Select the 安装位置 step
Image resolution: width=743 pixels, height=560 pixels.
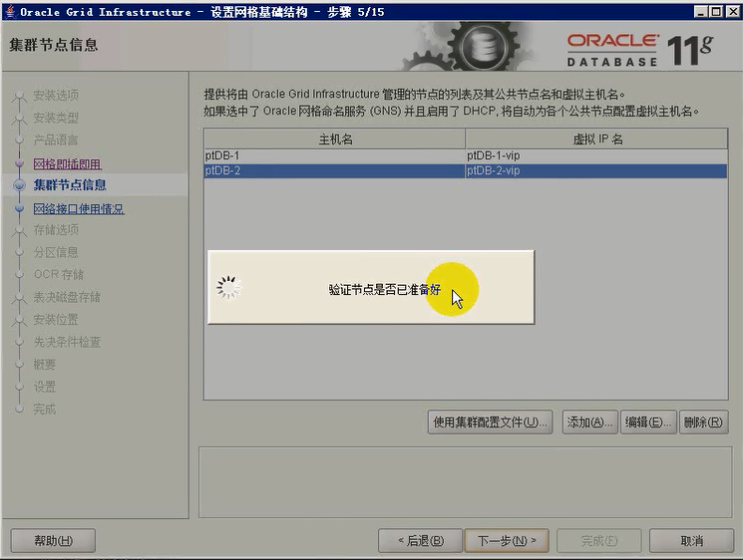(x=56, y=320)
